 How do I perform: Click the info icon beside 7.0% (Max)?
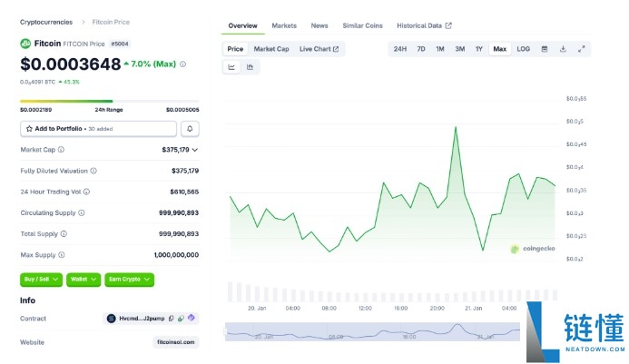point(183,64)
